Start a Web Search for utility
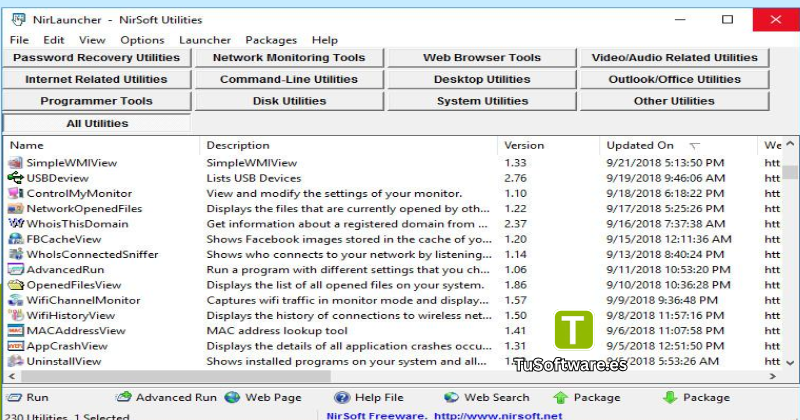The height and width of the screenshot is (420, 800). point(487,397)
